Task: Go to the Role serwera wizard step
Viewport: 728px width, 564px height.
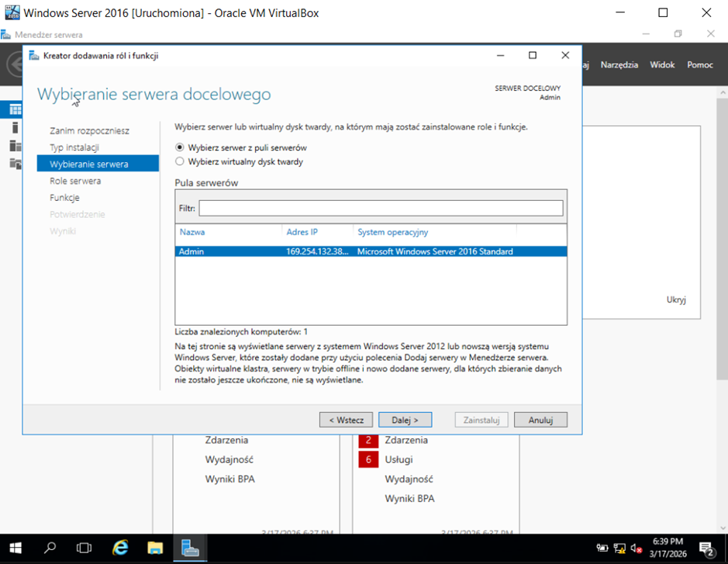Action: [x=75, y=181]
